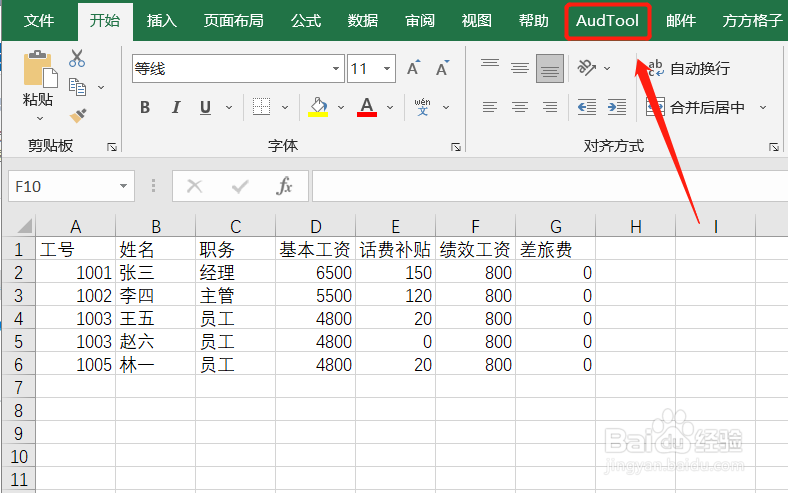Select cell containing 张三

(155, 273)
